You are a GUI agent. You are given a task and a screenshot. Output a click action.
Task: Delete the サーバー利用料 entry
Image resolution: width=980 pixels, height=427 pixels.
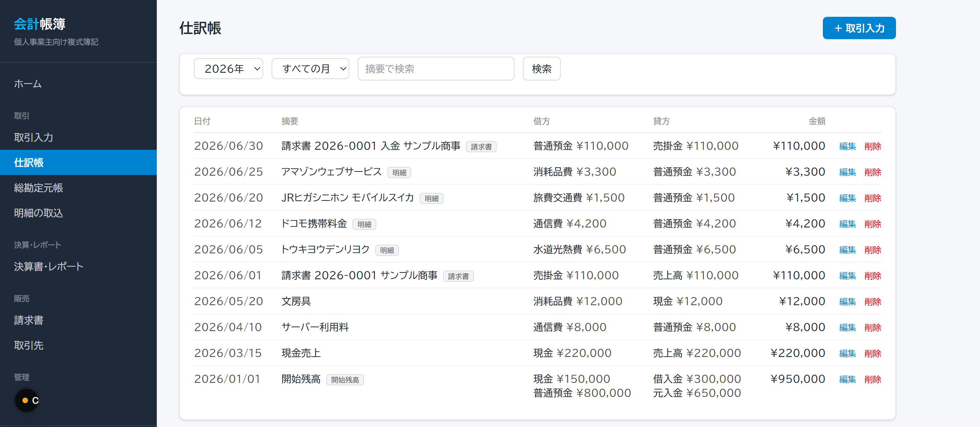(873, 327)
